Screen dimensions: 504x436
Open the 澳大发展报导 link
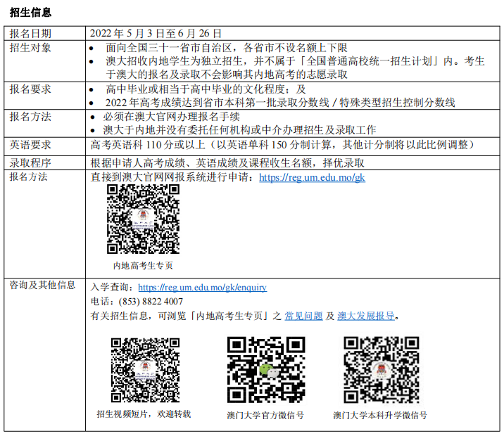pos(365,316)
